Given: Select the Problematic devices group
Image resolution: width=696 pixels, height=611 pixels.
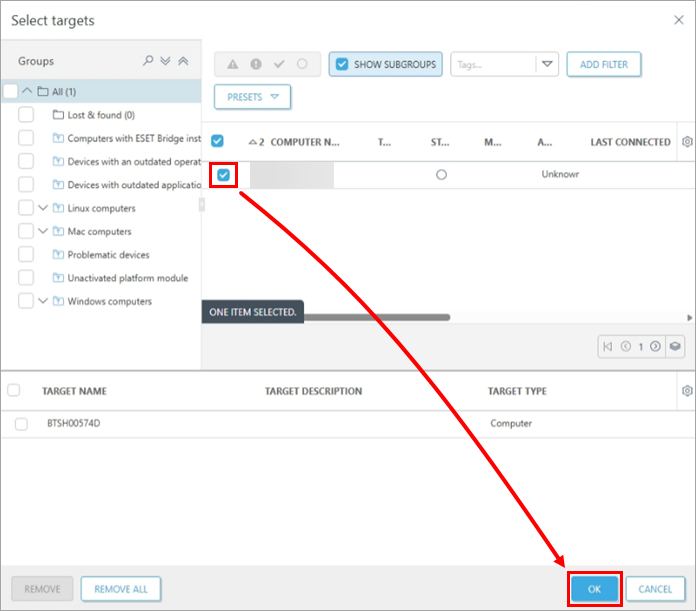Looking at the screenshot, I should coord(108,255).
